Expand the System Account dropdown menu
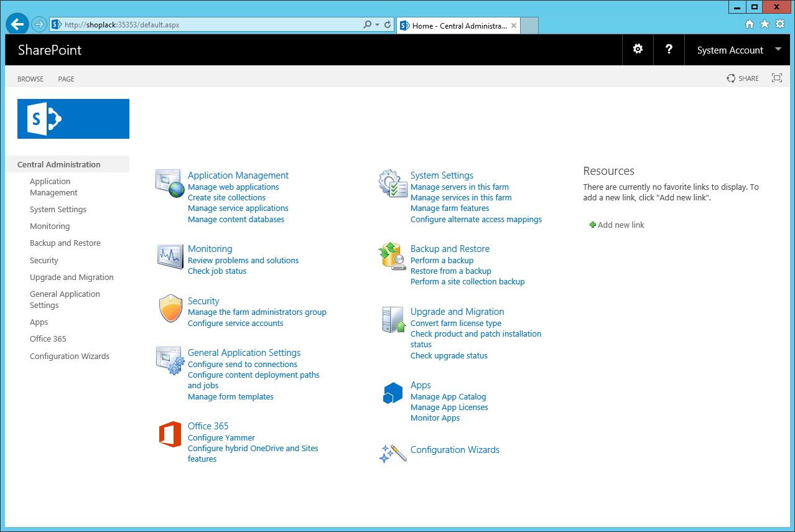This screenshot has width=795, height=532. click(778, 49)
